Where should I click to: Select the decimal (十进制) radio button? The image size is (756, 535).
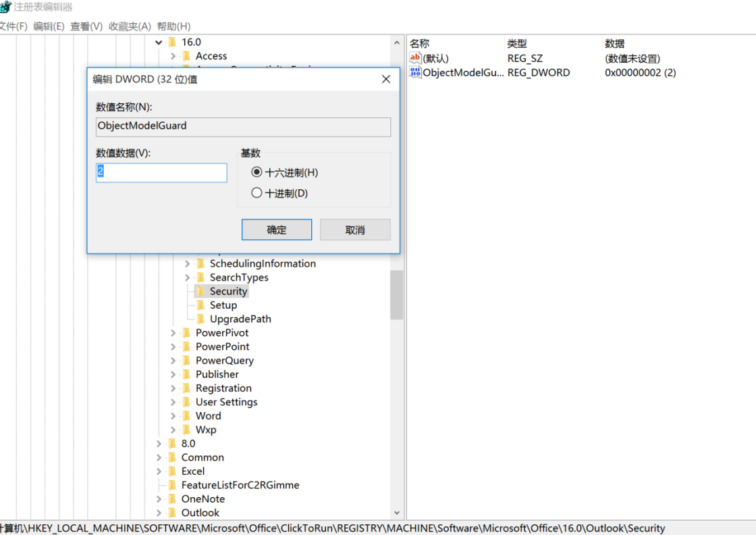coord(256,193)
